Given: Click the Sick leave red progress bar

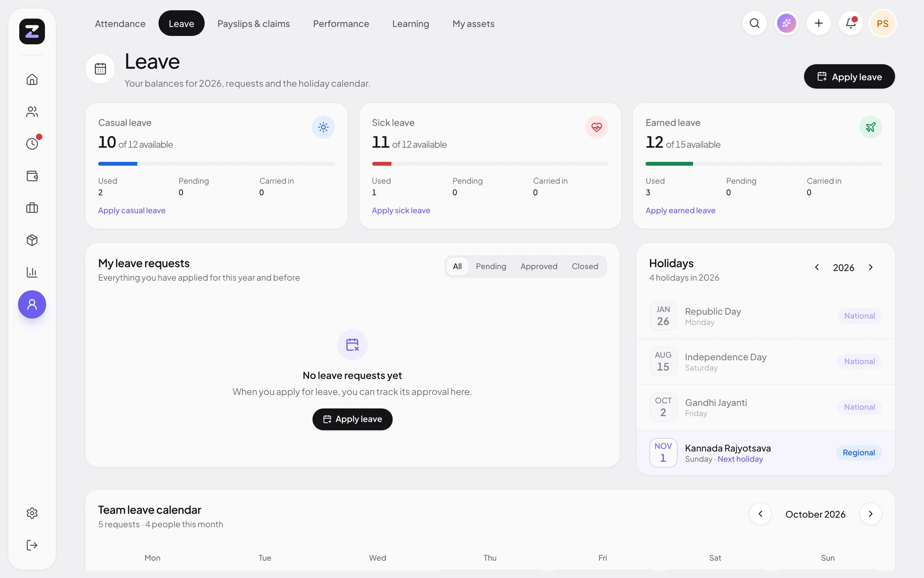Looking at the screenshot, I should pos(490,164).
